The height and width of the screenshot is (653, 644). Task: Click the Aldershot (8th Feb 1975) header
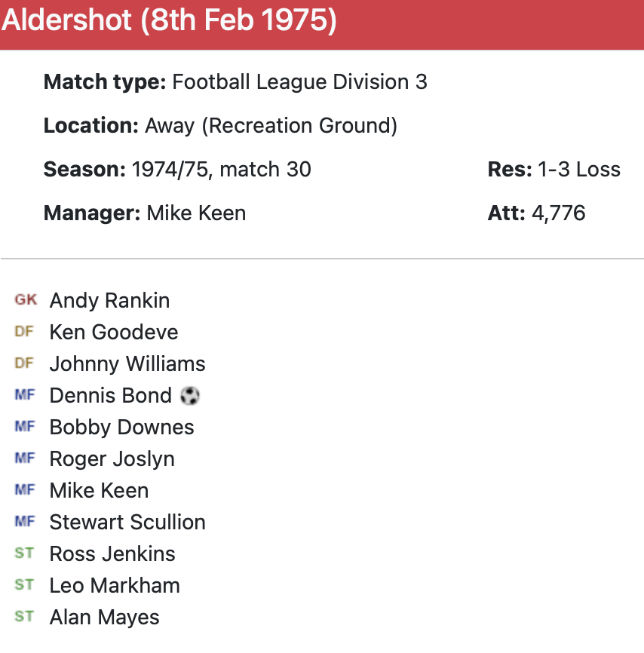[169, 21]
